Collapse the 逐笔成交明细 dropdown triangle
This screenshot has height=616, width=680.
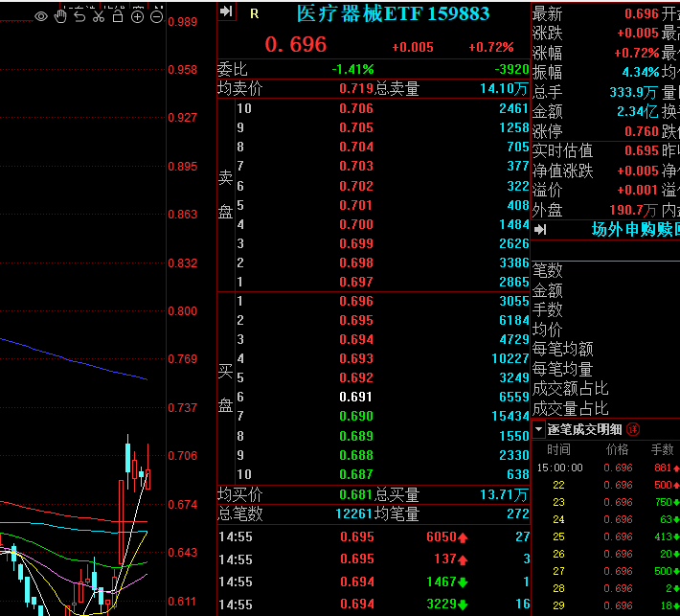pyautogui.click(x=538, y=429)
